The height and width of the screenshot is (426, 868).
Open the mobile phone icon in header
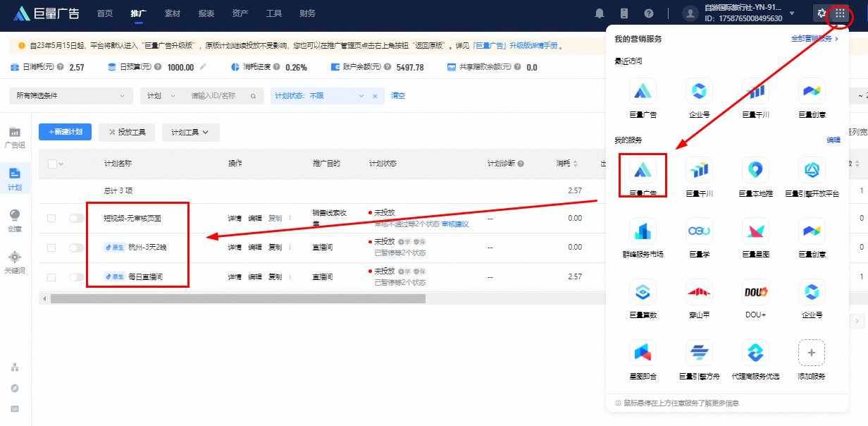point(624,13)
